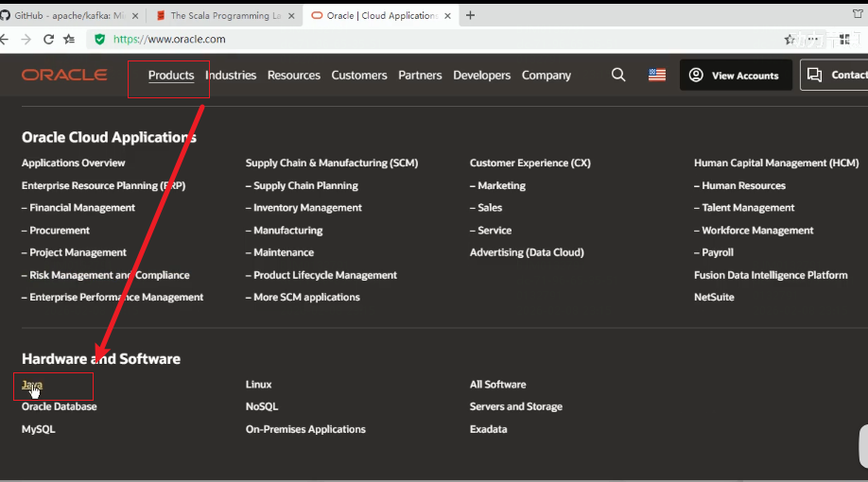Open the All Software link
Viewport: 868px width, 482px height.
click(x=497, y=384)
